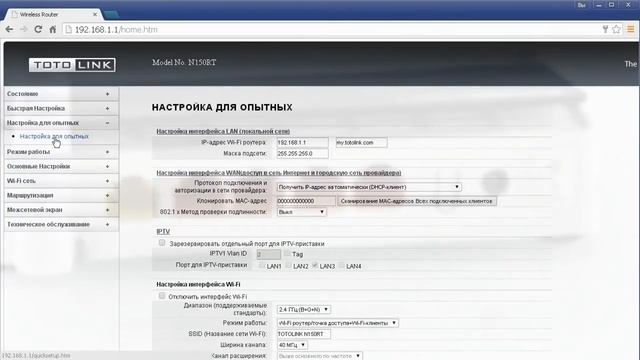Click the Сканирование MAC-адресов button
This screenshot has height=360, width=640.
[417, 201]
